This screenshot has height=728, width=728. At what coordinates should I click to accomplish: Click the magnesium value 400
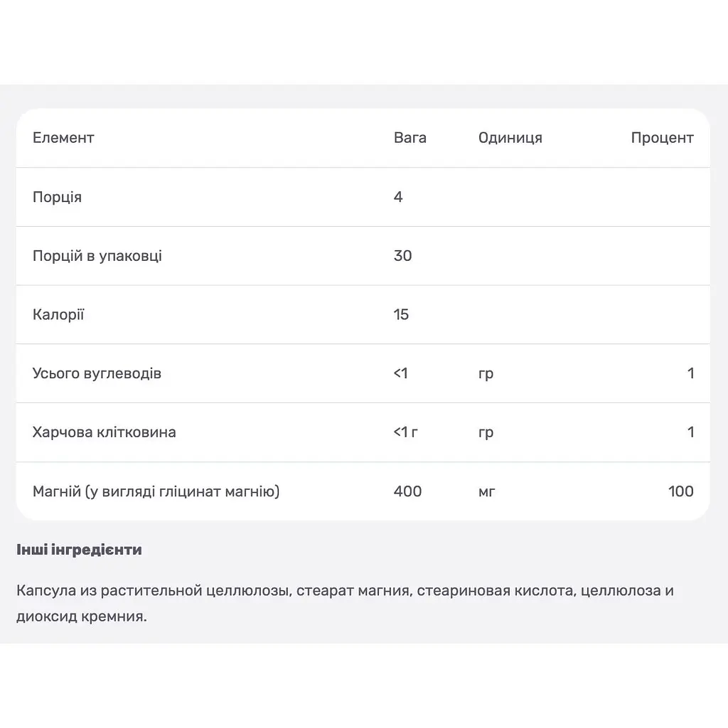pos(407,491)
